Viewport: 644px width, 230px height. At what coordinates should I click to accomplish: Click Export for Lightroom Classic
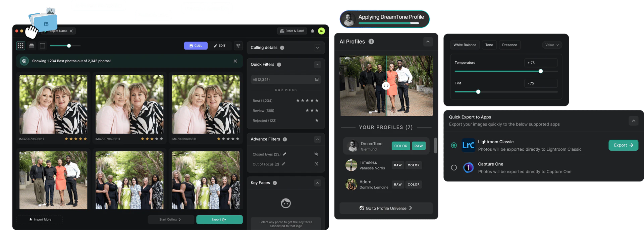(623, 145)
